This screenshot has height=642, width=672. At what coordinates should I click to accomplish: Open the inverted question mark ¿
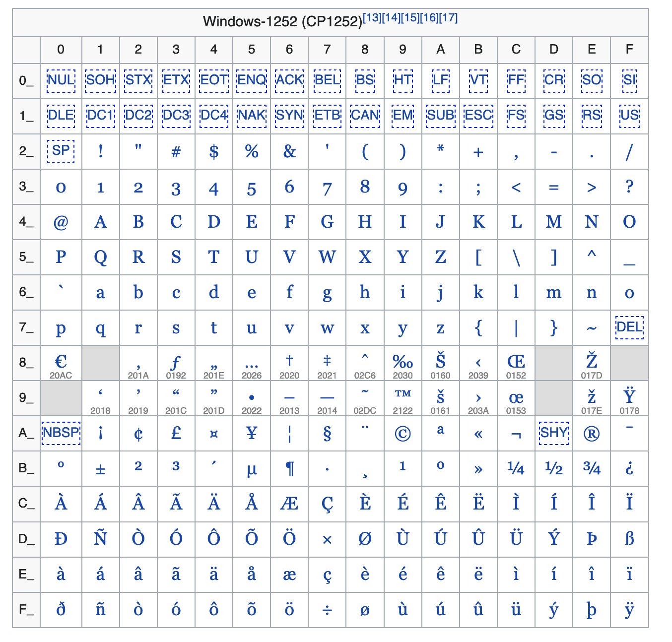pyautogui.click(x=629, y=469)
